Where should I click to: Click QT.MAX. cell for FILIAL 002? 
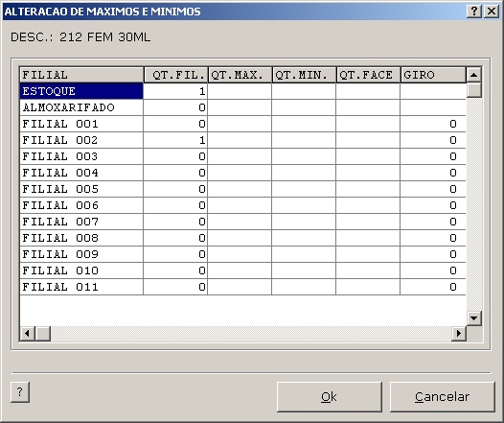pyautogui.click(x=240, y=140)
